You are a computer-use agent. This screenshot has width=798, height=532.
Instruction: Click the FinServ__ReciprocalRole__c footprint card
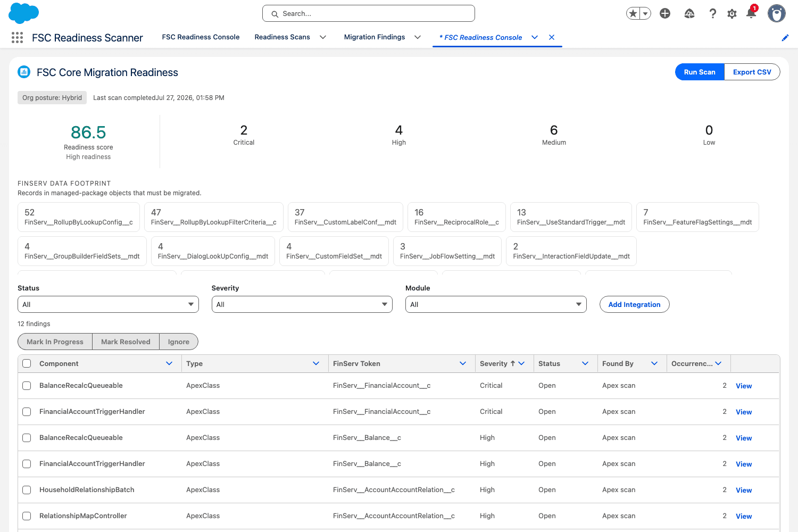pyautogui.click(x=456, y=217)
